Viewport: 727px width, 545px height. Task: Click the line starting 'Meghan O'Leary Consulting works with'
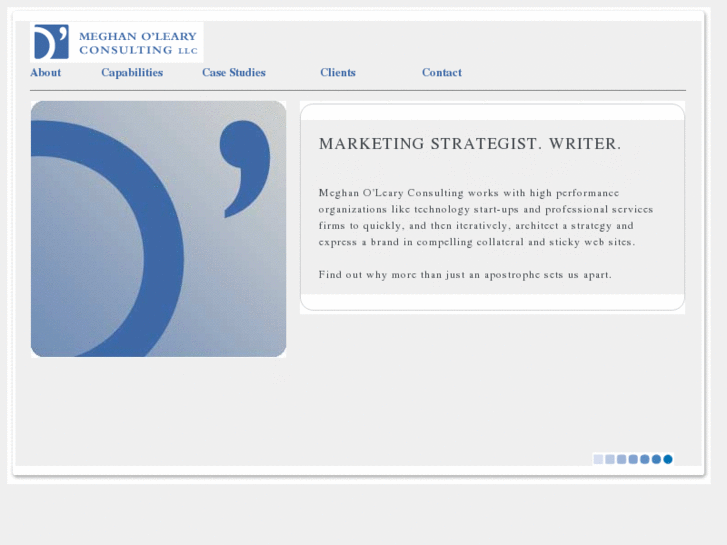point(469,193)
